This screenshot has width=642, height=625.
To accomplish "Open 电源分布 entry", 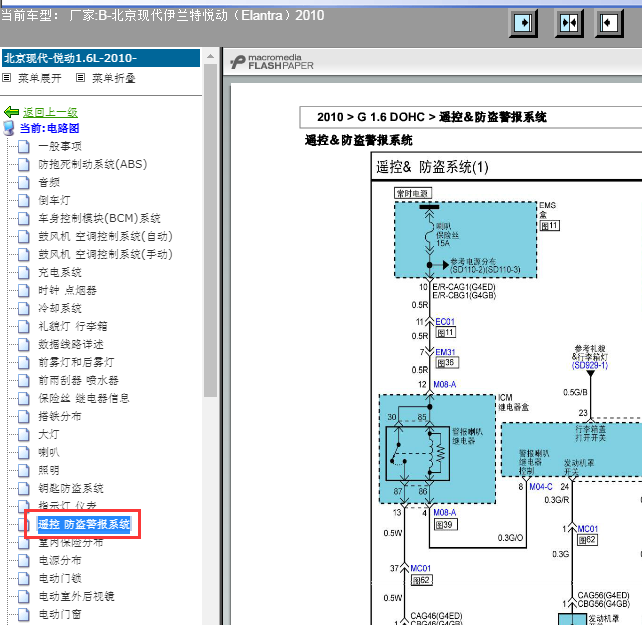I will pyautogui.click(x=60, y=560).
